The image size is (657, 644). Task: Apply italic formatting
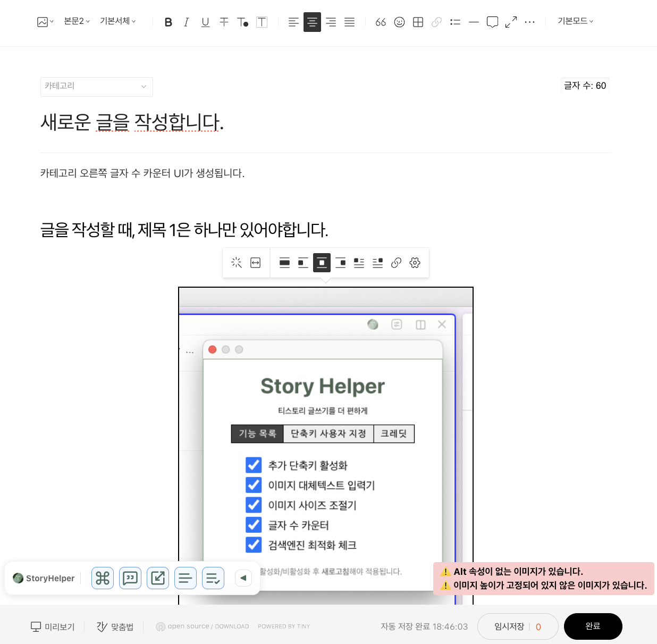point(187,22)
